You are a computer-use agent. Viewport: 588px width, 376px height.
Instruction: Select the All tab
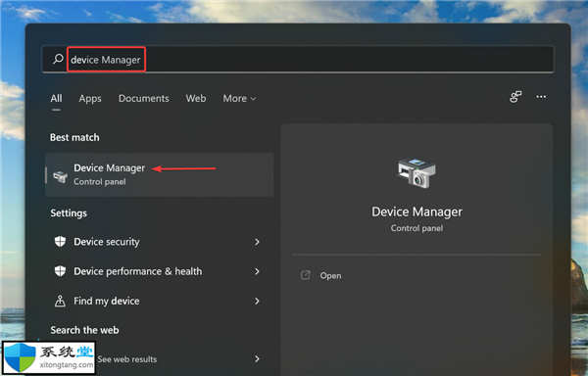tap(56, 99)
